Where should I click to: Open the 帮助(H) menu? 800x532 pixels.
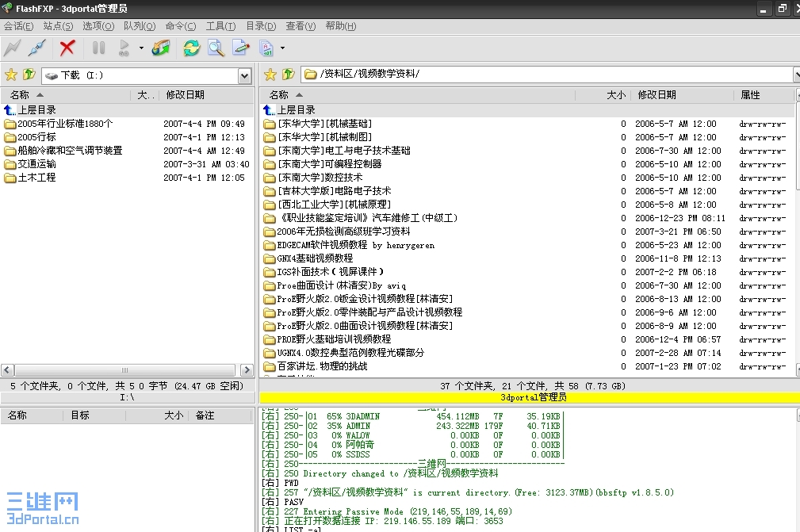tap(341, 26)
